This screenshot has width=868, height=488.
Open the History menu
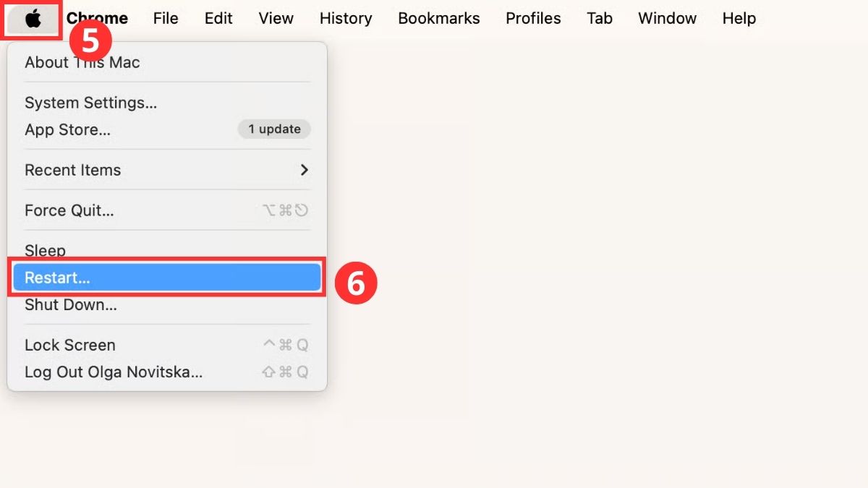coord(345,19)
